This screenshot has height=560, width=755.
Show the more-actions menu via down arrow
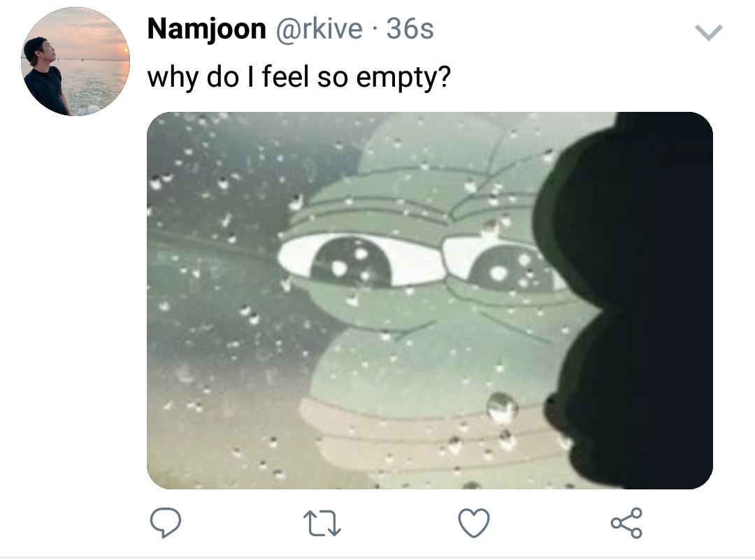click(708, 32)
